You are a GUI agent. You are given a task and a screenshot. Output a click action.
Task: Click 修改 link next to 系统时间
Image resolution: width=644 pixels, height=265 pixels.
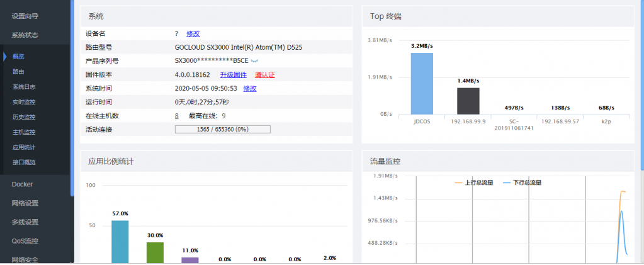tap(250, 88)
